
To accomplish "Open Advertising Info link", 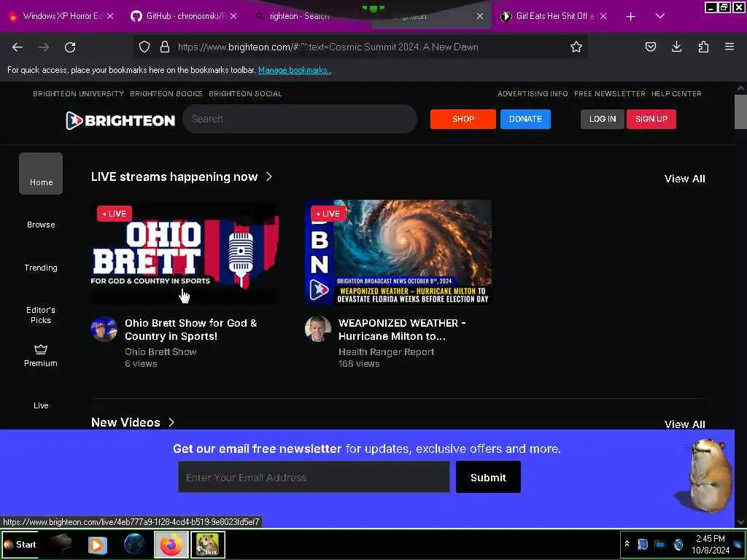I will coord(533,94).
